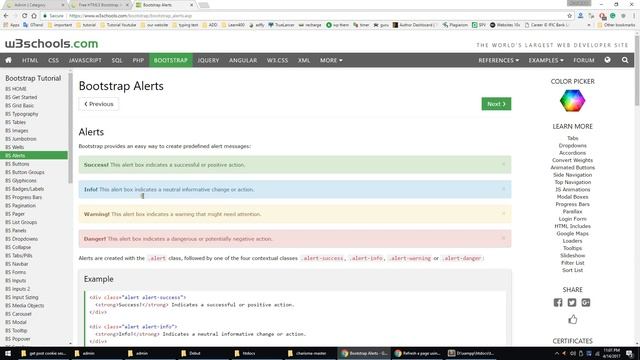The image size is (640, 360).
Task: Show hidden tray icons chevron
Action: (557, 353)
